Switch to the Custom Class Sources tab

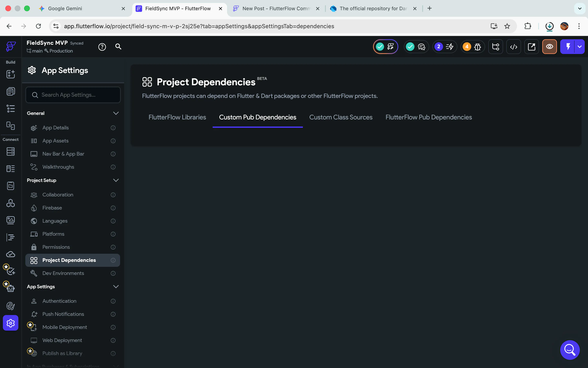341,117
